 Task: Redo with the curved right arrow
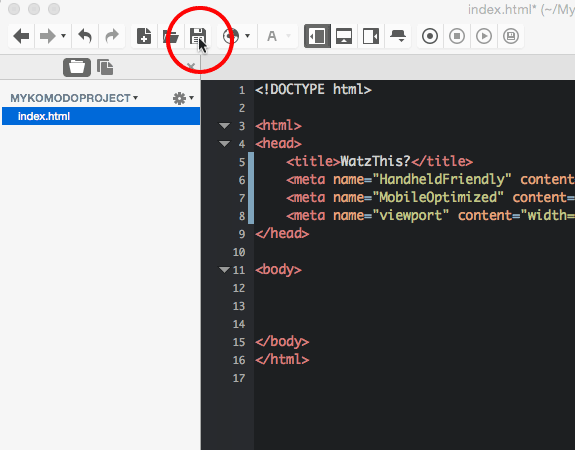112,36
